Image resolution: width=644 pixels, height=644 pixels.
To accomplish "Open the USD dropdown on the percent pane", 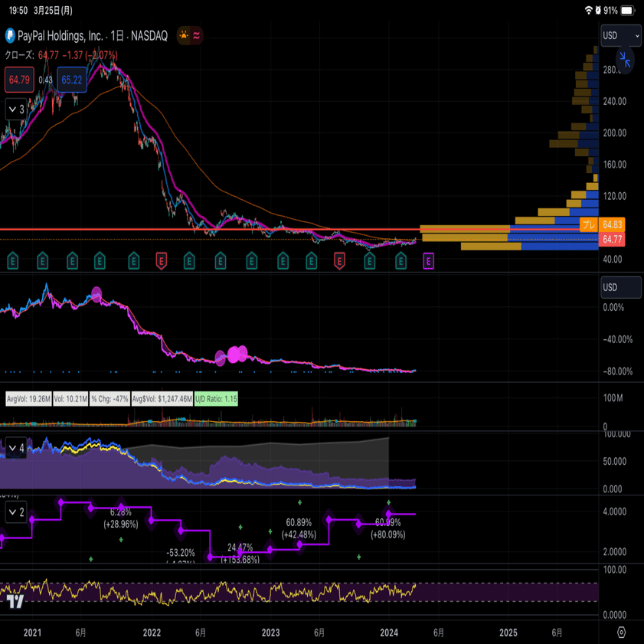I will tap(620, 287).
